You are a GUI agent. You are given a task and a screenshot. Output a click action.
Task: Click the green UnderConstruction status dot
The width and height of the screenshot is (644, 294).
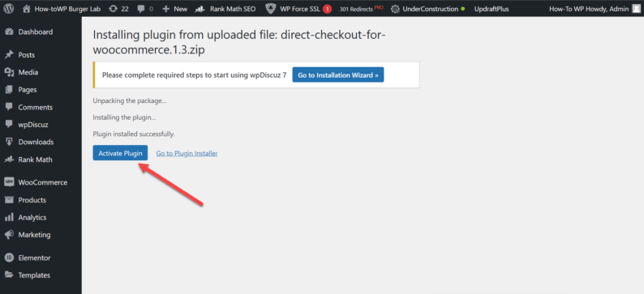click(463, 9)
